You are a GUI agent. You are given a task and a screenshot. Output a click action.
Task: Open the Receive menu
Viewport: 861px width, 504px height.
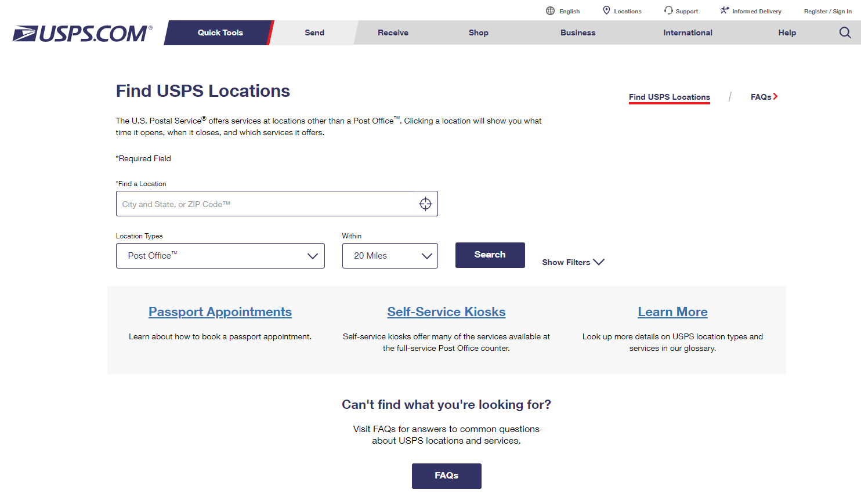[x=393, y=32]
